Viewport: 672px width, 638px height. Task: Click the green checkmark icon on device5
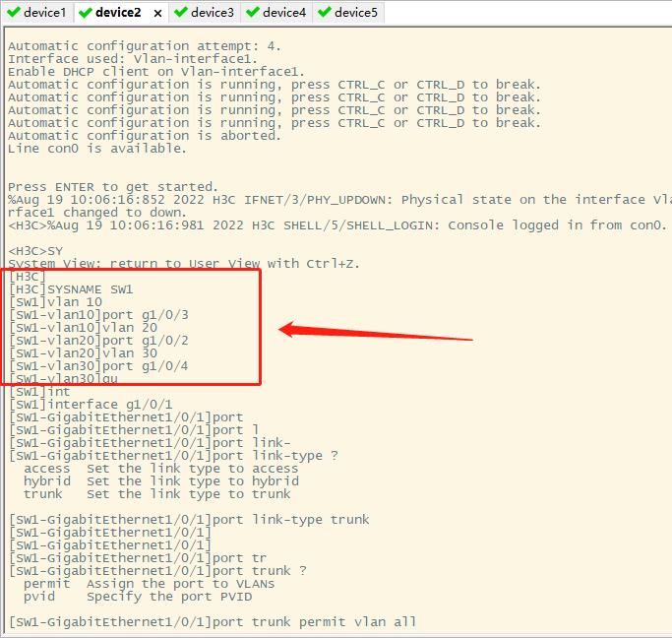point(325,12)
